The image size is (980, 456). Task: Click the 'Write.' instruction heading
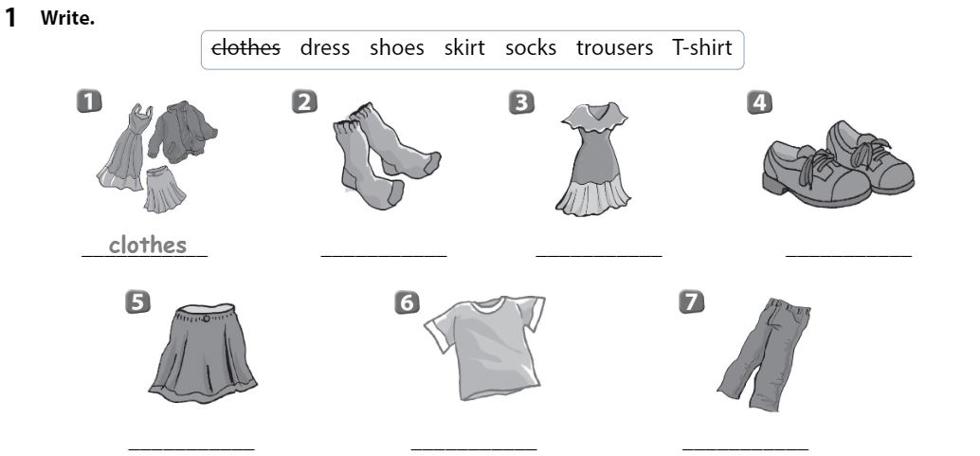(x=67, y=18)
